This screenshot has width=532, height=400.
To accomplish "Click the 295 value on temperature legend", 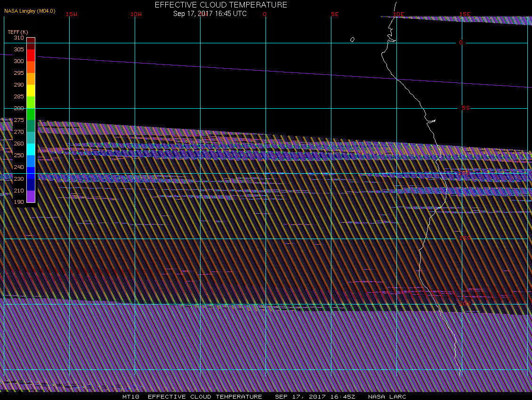I will point(19,73).
